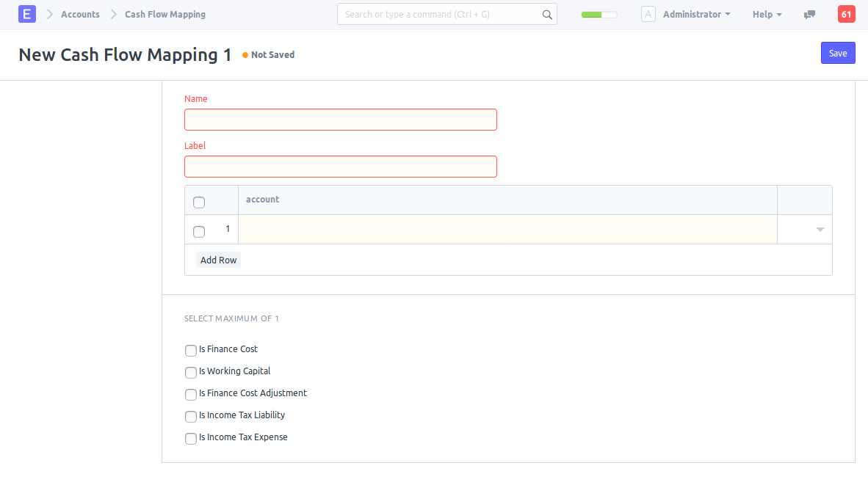The image size is (868, 485).
Task: Select all rows with the header checkbox
Action: pyautogui.click(x=199, y=203)
